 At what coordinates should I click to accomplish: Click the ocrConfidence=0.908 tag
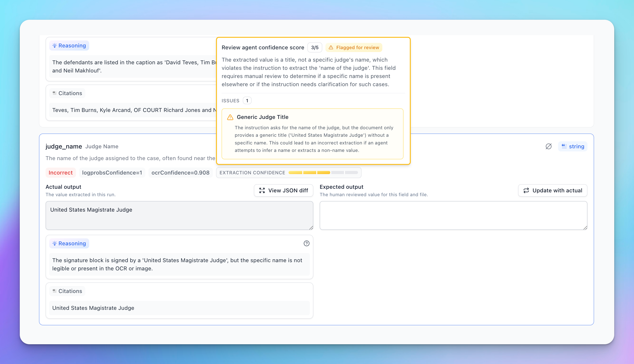(x=180, y=173)
